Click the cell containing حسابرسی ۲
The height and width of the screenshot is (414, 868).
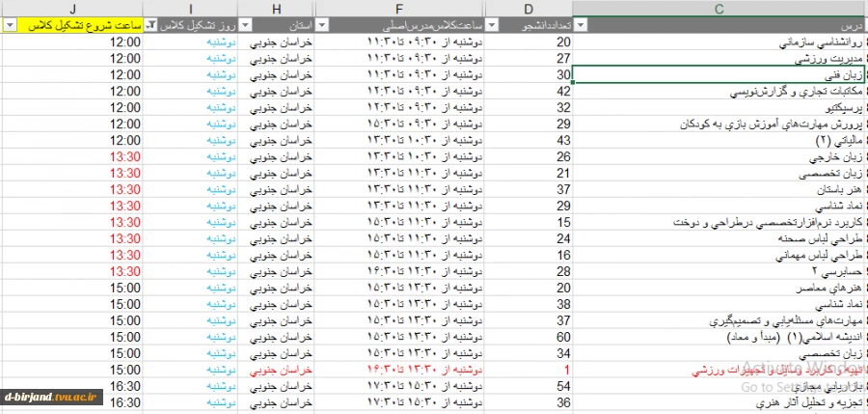719,271
